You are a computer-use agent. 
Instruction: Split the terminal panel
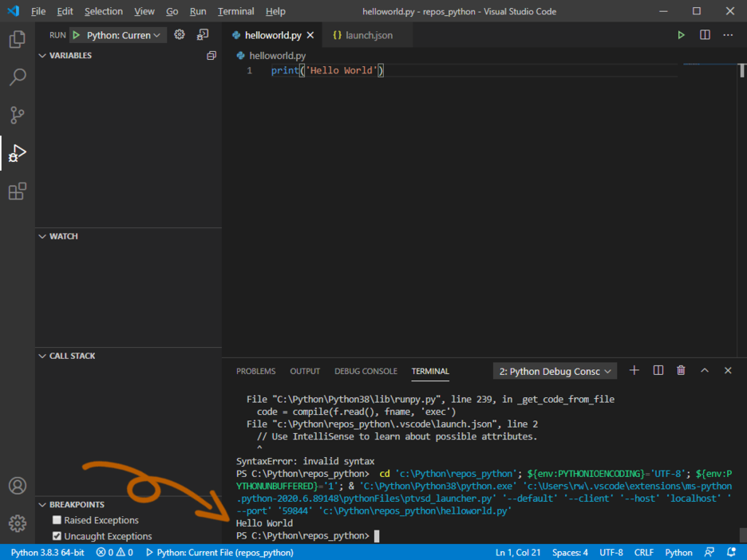(x=658, y=370)
